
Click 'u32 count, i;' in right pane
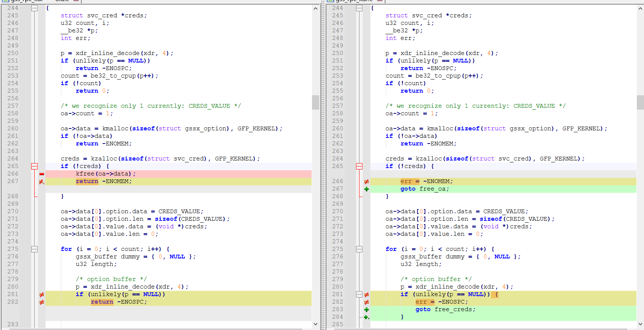tap(410, 23)
